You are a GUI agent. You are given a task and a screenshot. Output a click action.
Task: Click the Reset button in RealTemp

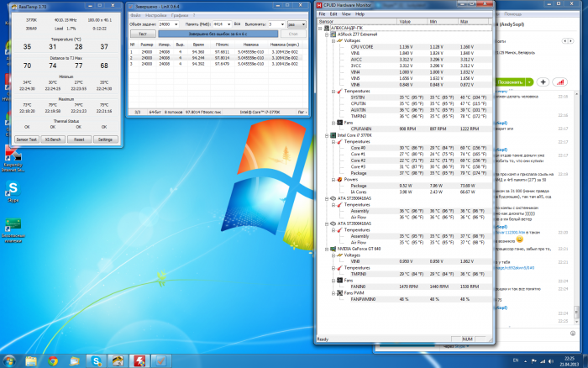tap(79, 139)
